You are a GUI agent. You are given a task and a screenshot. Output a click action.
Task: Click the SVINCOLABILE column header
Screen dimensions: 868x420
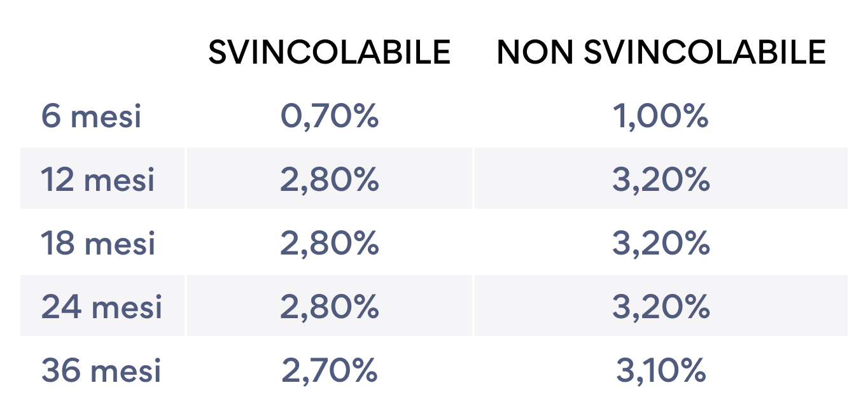330,52
